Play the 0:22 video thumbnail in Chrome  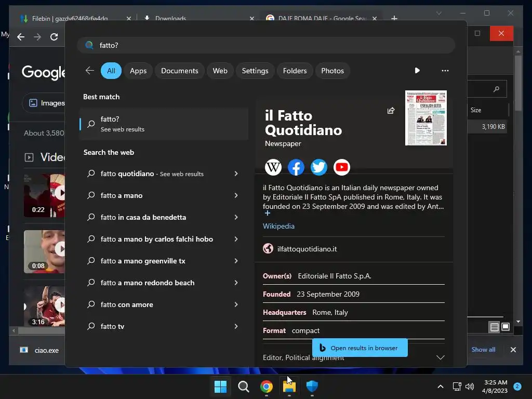(x=44, y=195)
